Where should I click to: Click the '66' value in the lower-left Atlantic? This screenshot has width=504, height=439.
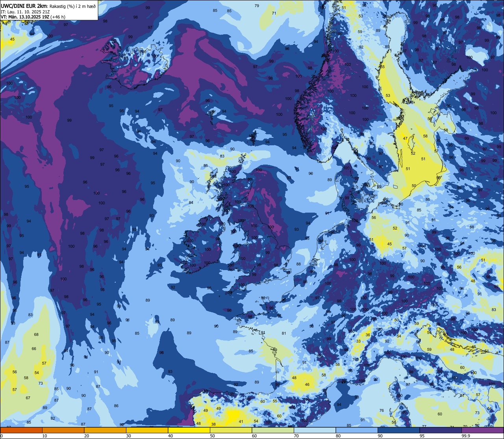[x=34, y=349]
